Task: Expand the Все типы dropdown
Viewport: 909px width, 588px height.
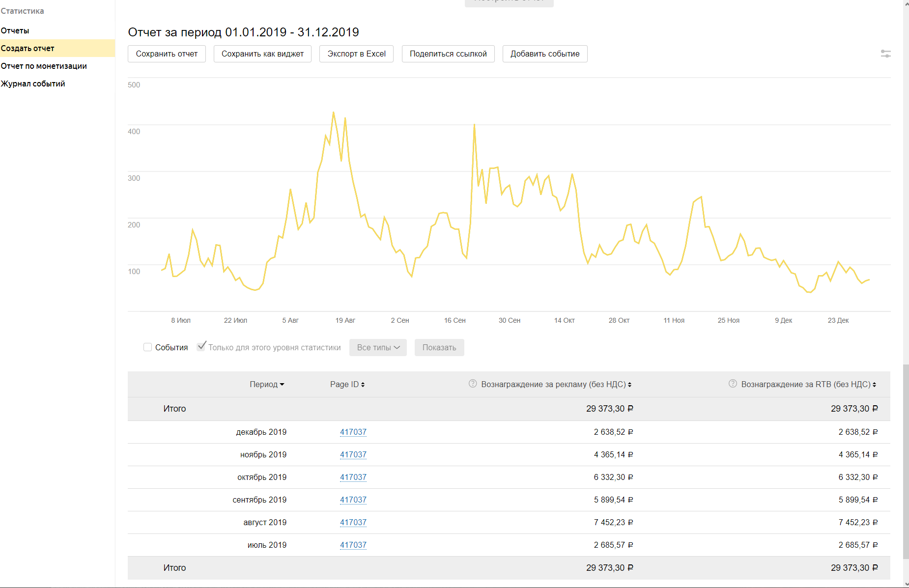Action: 378,347
